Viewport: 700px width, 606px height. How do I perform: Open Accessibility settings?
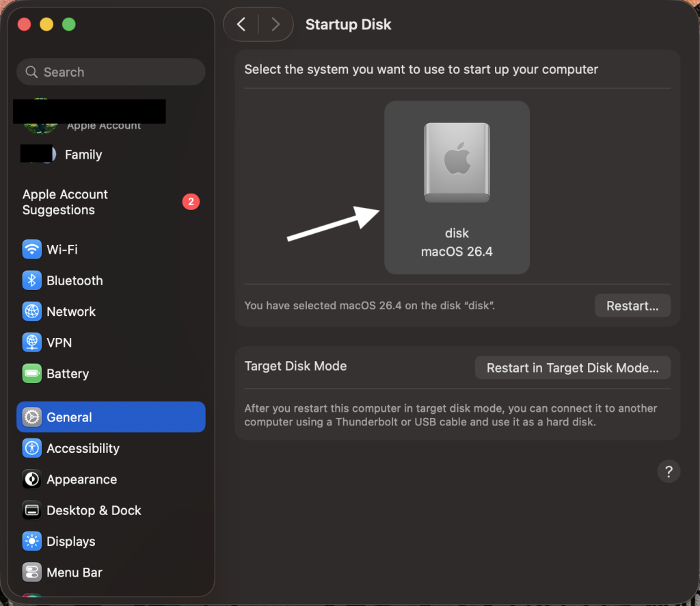31,448
